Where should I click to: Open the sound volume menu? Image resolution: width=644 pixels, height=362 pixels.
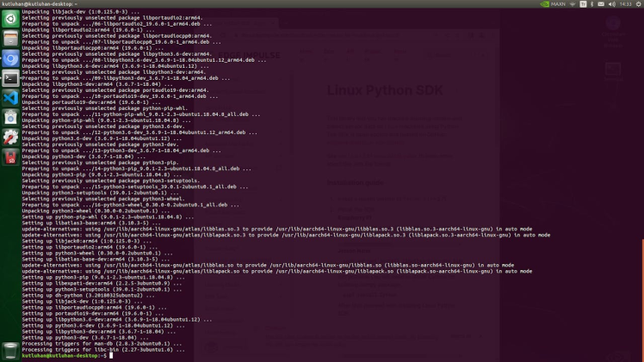tap(611, 4)
